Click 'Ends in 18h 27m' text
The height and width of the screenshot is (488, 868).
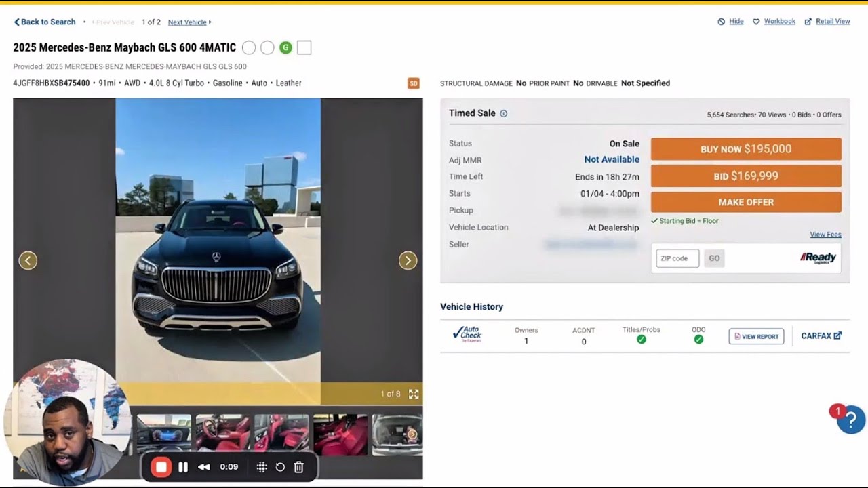tap(607, 177)
